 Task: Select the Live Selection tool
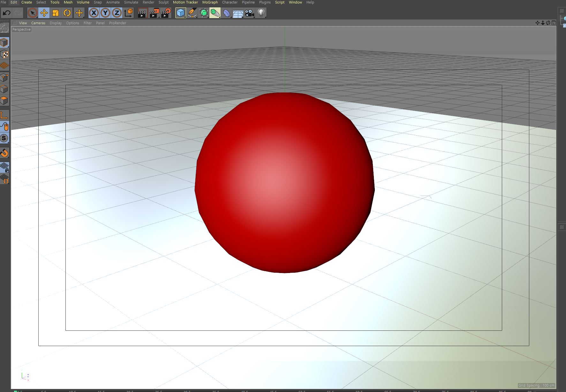[x=32, y=13]
